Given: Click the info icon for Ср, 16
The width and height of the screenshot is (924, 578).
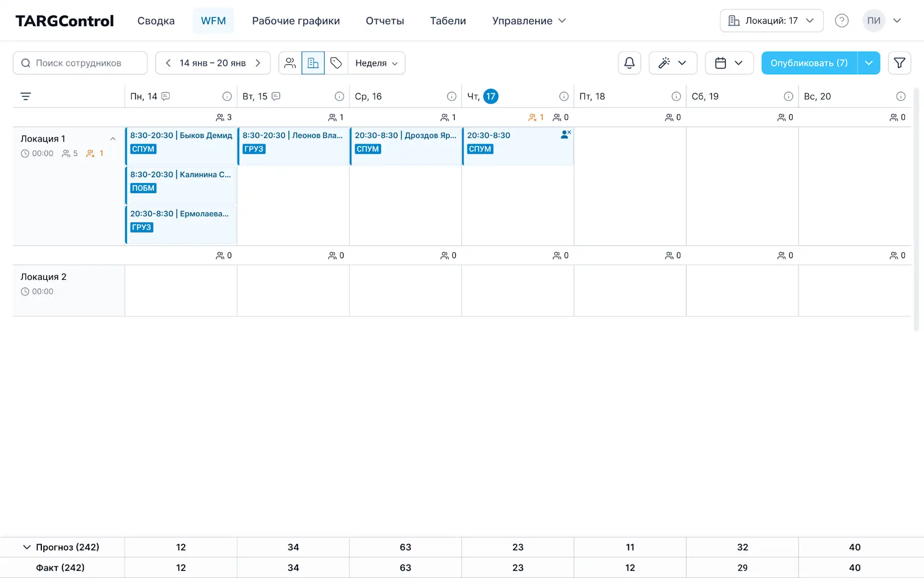Looking at the screenshot, I should (x=451, y=96).
